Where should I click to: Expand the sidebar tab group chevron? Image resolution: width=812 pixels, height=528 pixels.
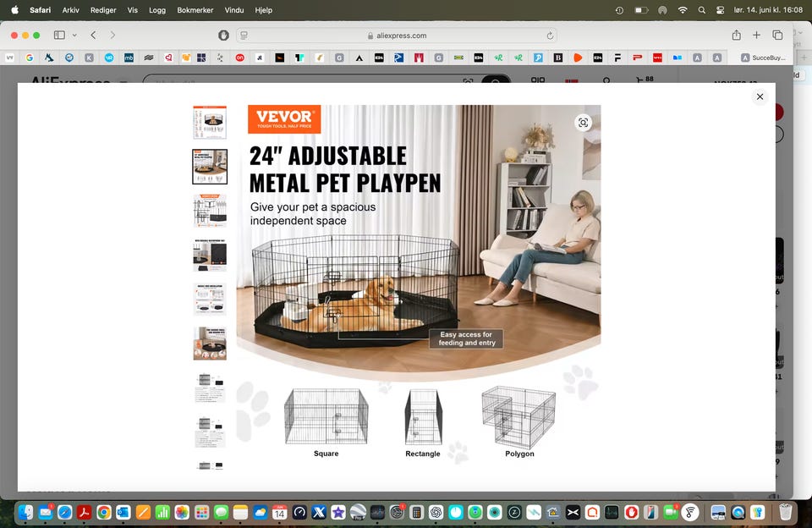click(74, 36)
